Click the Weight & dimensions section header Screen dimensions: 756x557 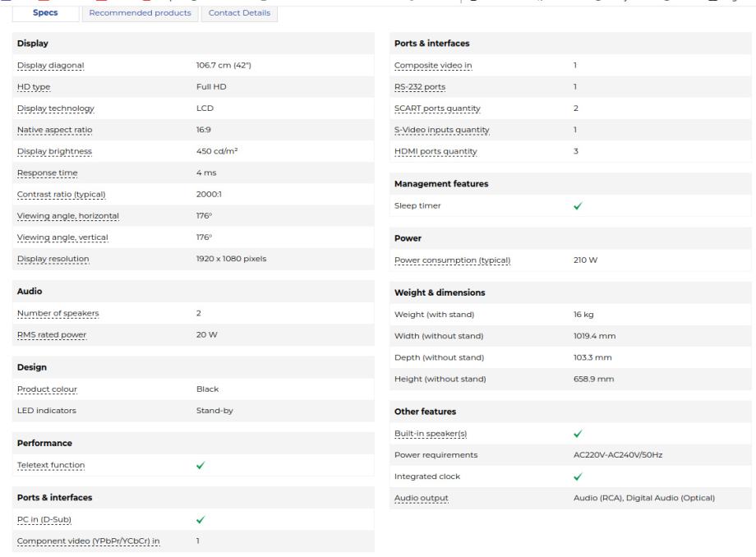click(440, 292)
